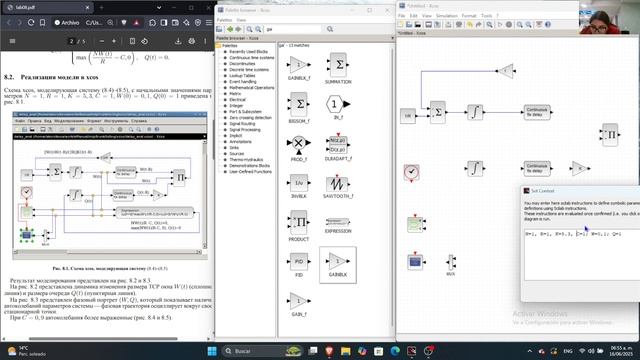Screen dimensions: 640x360
Task: Open Lookup Tables palette
Action: [242, 76]
